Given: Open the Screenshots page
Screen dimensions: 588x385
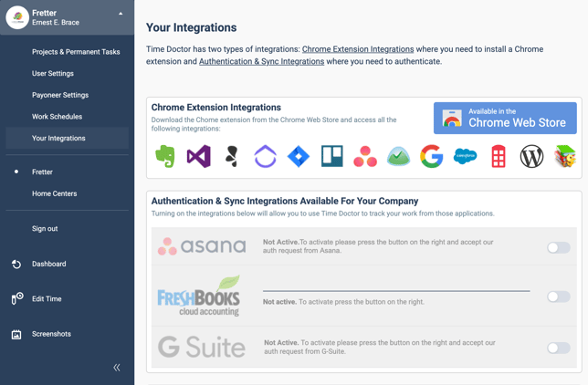Looking at the screenshot, I should pos(51,334).
